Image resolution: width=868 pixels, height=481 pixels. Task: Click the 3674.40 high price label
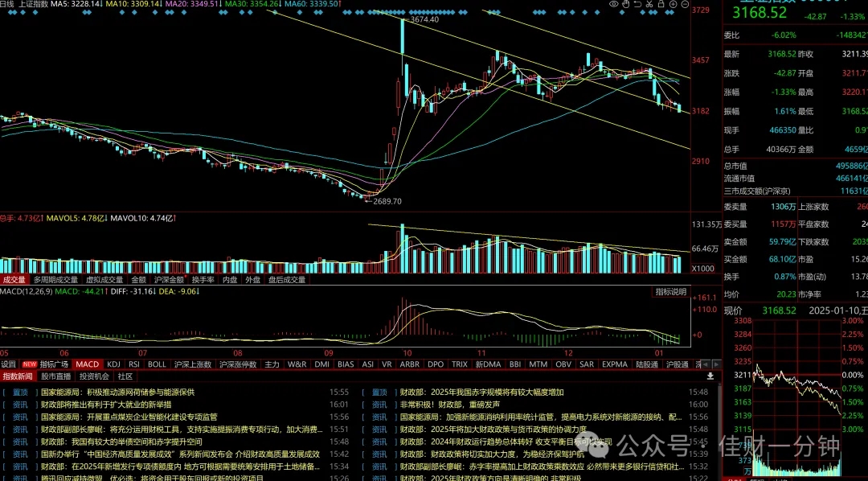click(x=424, y=19)
